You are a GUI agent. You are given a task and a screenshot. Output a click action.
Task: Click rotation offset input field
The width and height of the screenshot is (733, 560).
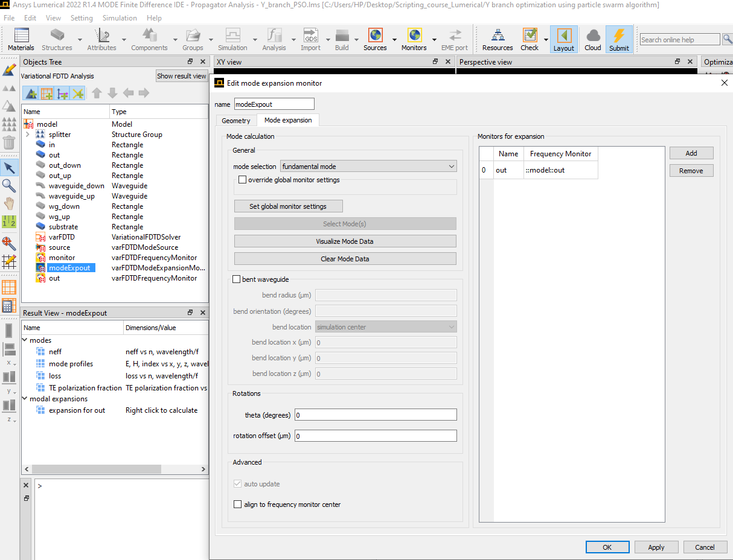point(376,436)
